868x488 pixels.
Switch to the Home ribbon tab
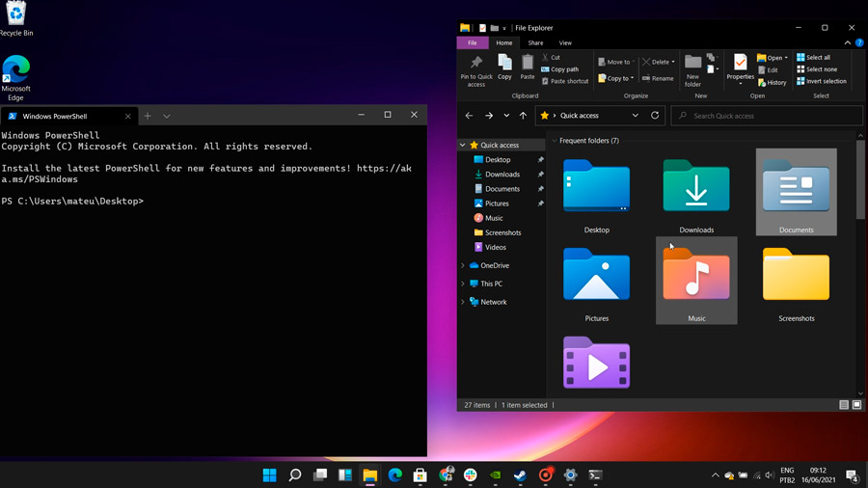[x=503, y=42]
